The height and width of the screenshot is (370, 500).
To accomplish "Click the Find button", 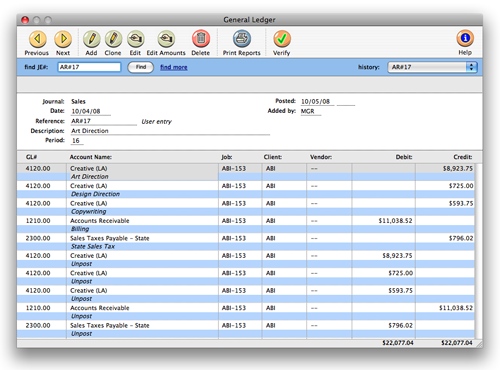I will pyautogui.click(x=140, y=67).
